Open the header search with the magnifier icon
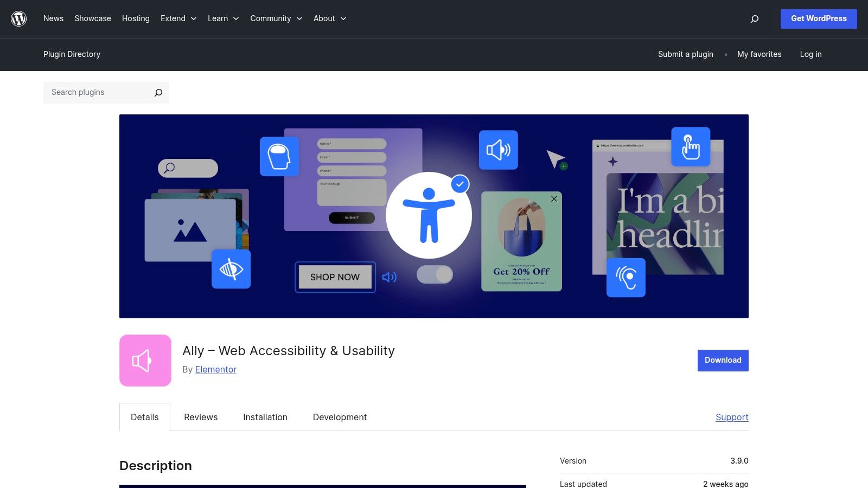The width and height of the screenshot is (868, 488). point(755,18)
